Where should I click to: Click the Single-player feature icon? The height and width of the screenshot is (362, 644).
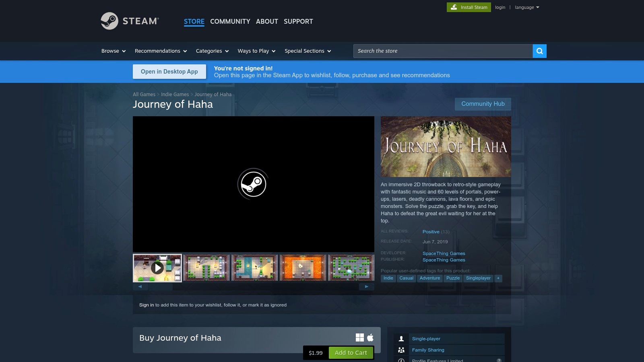coord(401,338)
